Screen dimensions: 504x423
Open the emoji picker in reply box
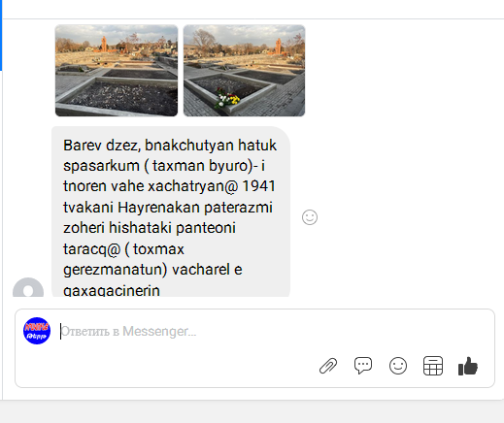pyautogui.click(x=398, y=366)
